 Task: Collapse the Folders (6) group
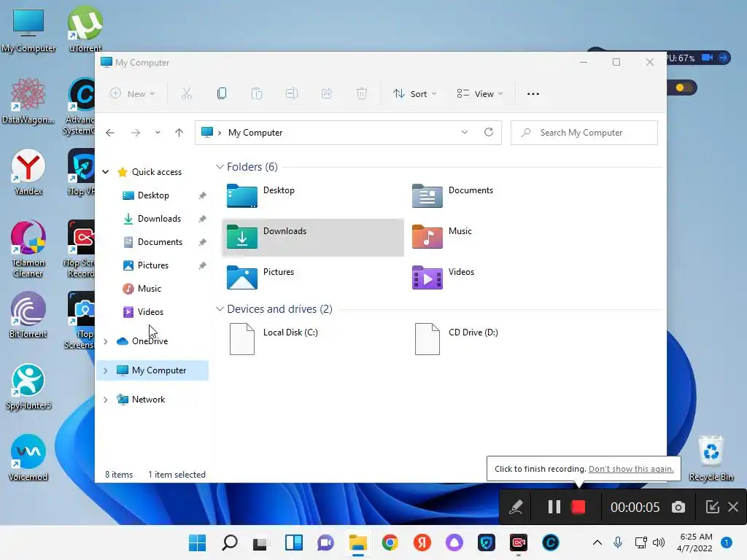point(220,167)
